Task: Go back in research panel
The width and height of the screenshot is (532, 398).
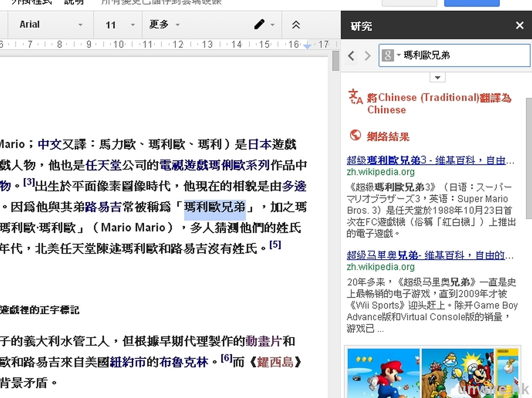Action: (x=352, y=56)
